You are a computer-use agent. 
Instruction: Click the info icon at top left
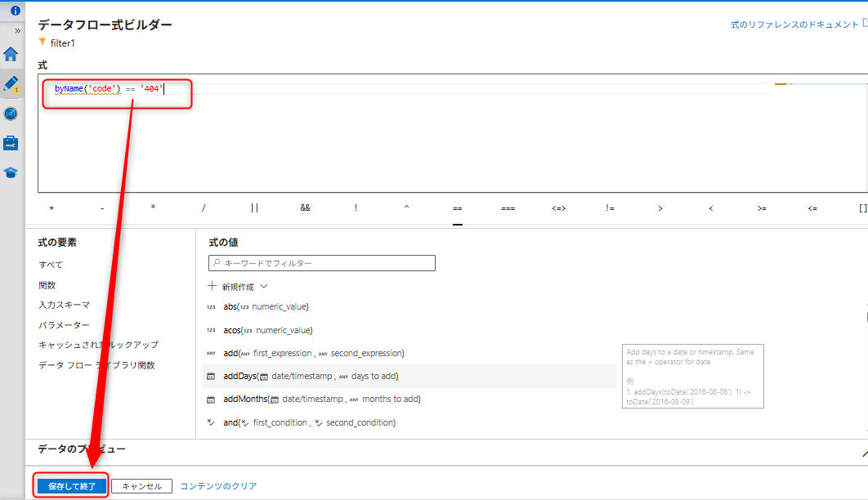tap(15, 11)
